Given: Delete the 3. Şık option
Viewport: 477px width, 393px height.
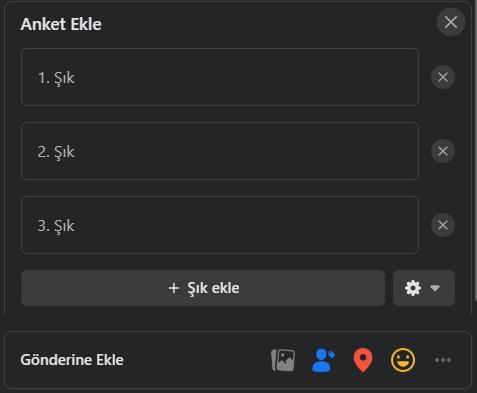Looking at the screenshot, I should [x=443, y=225].
